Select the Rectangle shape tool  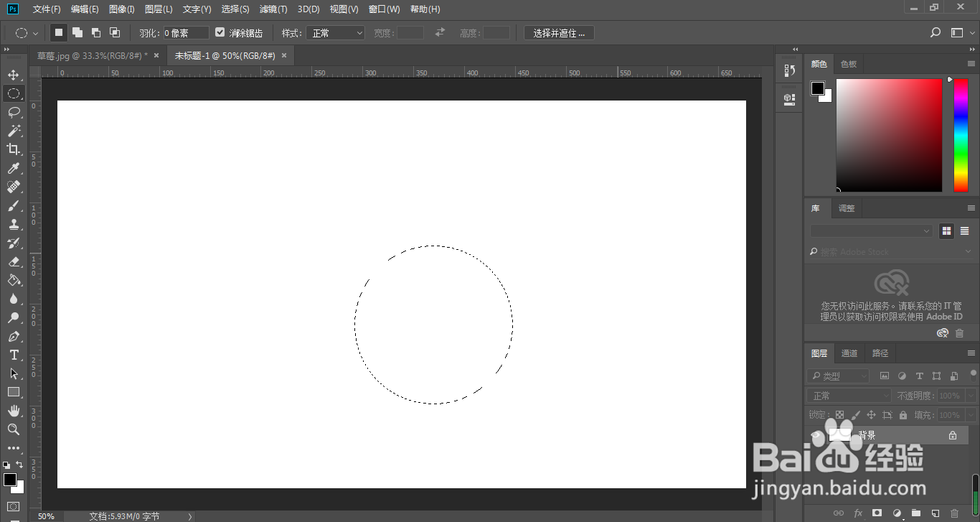(14, 392)
